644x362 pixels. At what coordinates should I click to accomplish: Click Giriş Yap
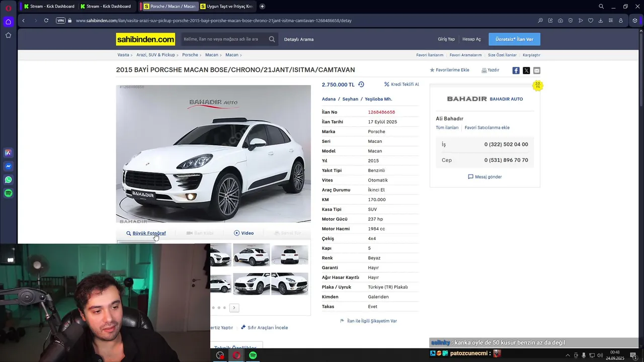tap(446, 39)
